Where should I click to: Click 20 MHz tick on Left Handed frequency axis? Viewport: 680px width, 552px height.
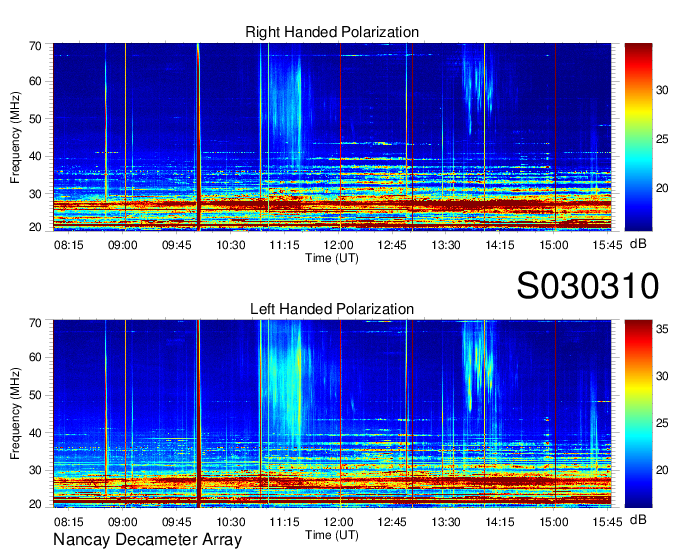[x=36, y=504]
